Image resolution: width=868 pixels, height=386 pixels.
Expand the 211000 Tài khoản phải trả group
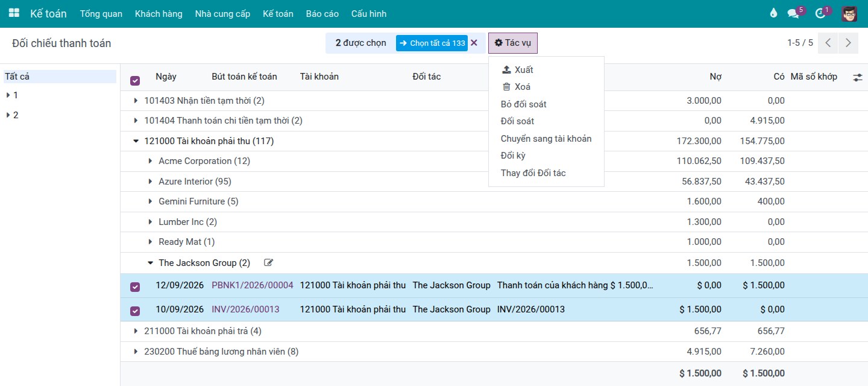pos(197,331)
